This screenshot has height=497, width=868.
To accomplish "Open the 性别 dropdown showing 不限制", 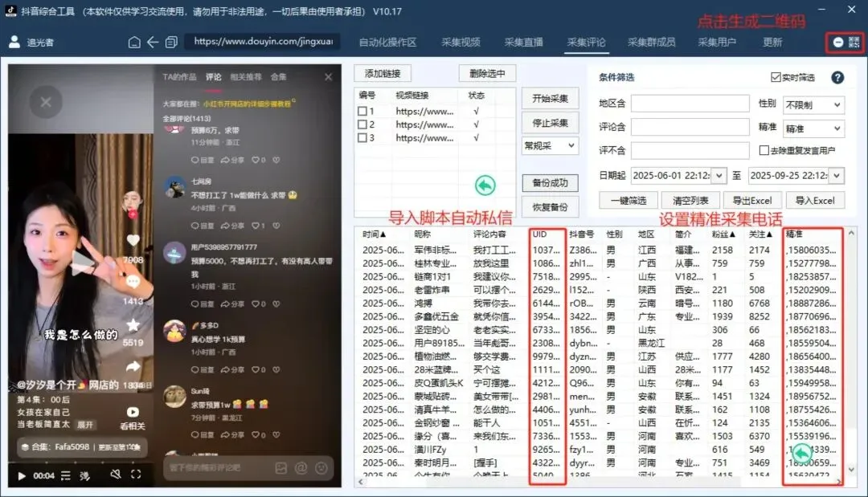I will tap(813, 104).
